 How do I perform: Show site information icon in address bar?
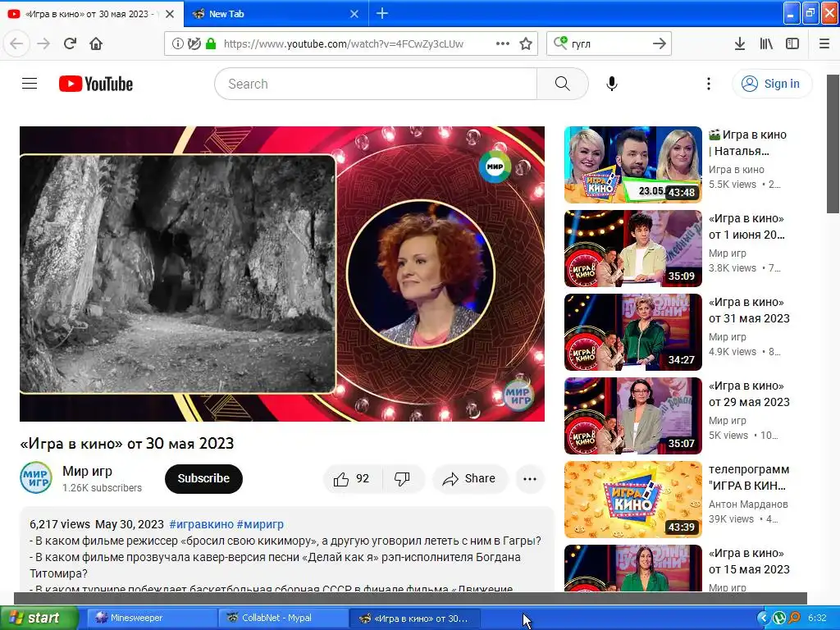pos(177,44)
